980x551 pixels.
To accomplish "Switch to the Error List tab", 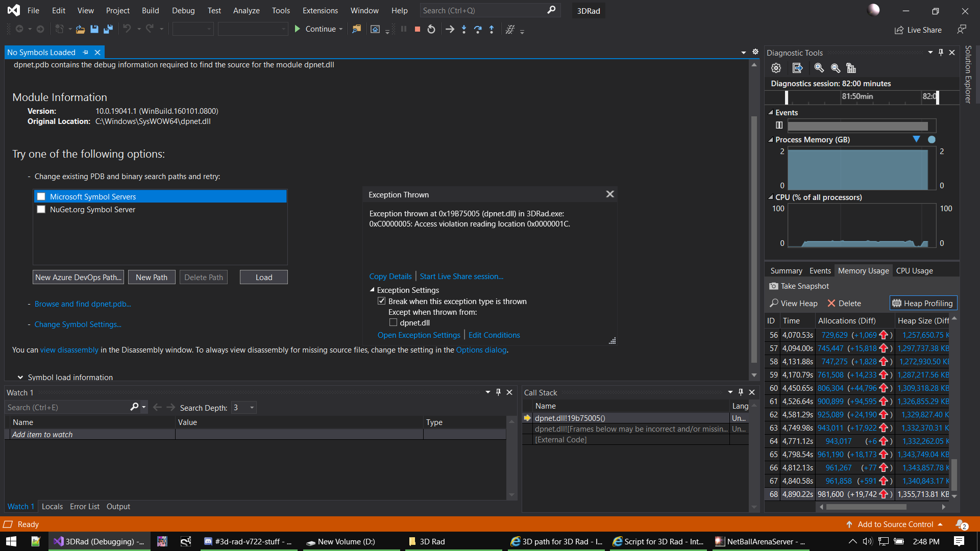I will point(85,507).
